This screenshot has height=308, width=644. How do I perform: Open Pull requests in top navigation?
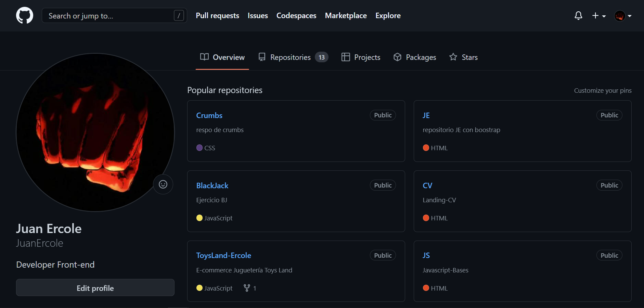pyautogui.click(x=217, y=16)
